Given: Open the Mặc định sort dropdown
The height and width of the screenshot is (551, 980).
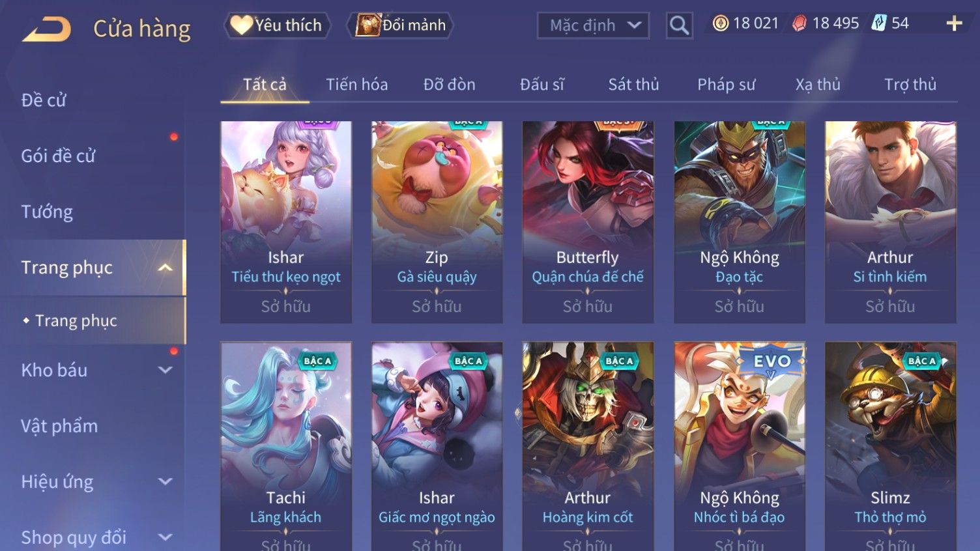Looking at the screenshot, I should (593, 26).
